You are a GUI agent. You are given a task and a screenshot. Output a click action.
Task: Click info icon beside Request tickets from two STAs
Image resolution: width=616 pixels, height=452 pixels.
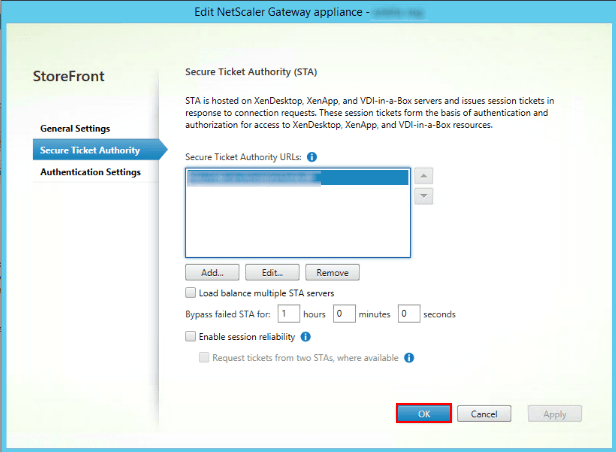[409, 358]
